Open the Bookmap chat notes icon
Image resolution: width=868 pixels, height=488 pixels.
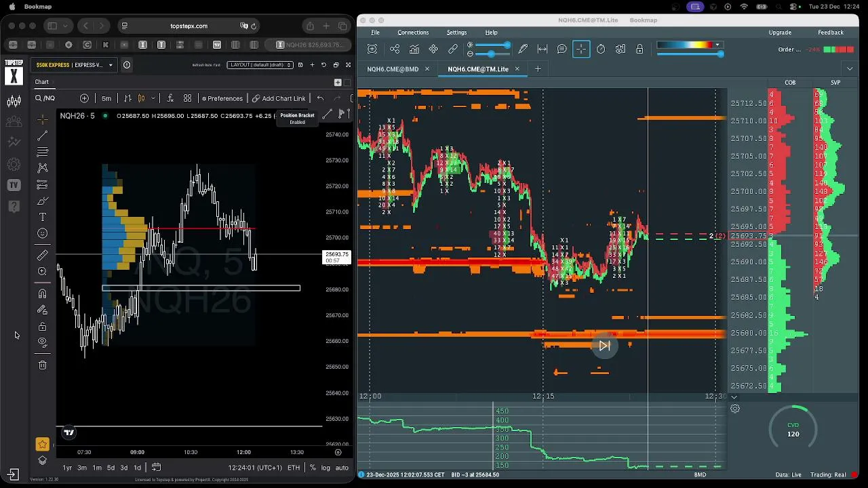click(x=562, y=49)
